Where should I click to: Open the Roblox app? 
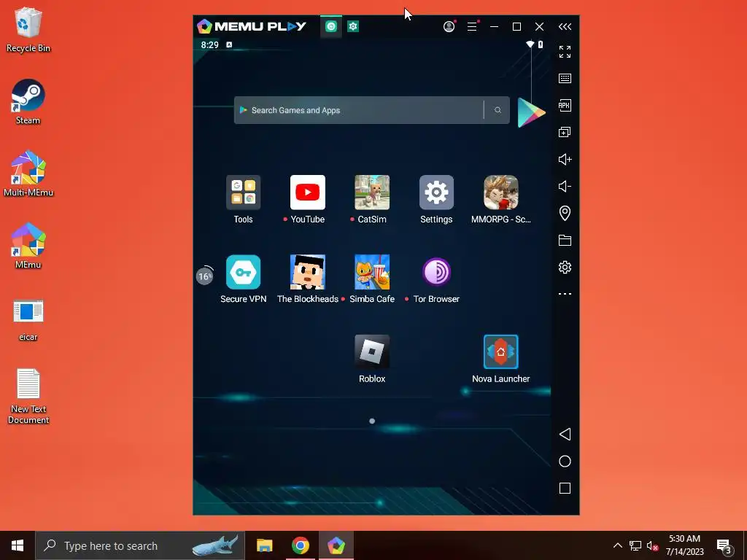(372, 352)
